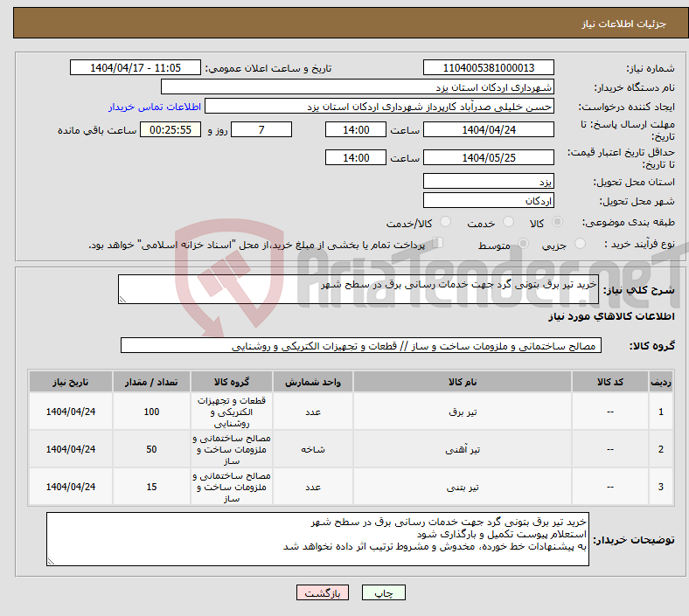
Task: Click the need date in the تیر برق row
Action: point(71,412)
